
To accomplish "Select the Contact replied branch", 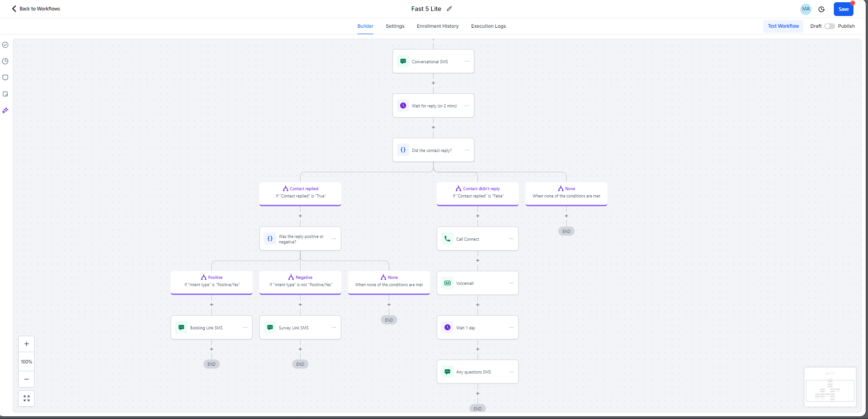I will pos(300,194).
